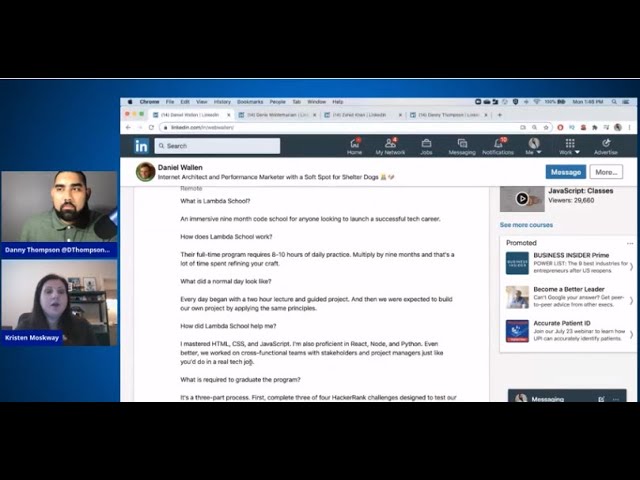Switch to the Zahid Khan LinkedIn tab
Screen dimensions: 640x480
click(x=359, y=115)
